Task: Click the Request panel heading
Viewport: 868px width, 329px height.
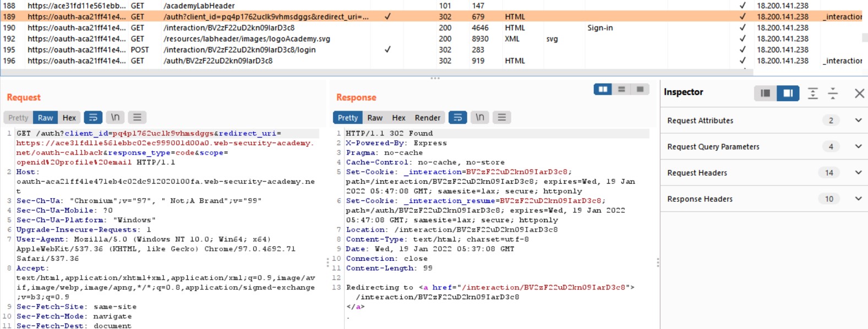Action: coord(24,97)
